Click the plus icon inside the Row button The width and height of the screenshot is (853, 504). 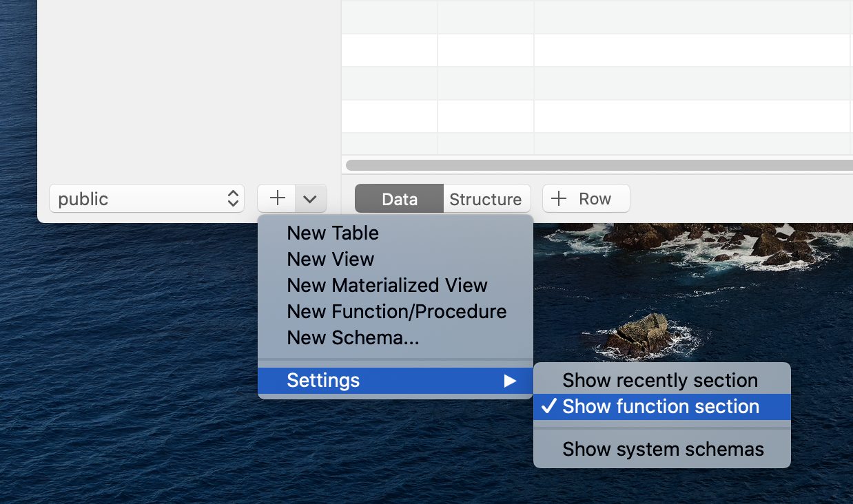tap(559, 198)
